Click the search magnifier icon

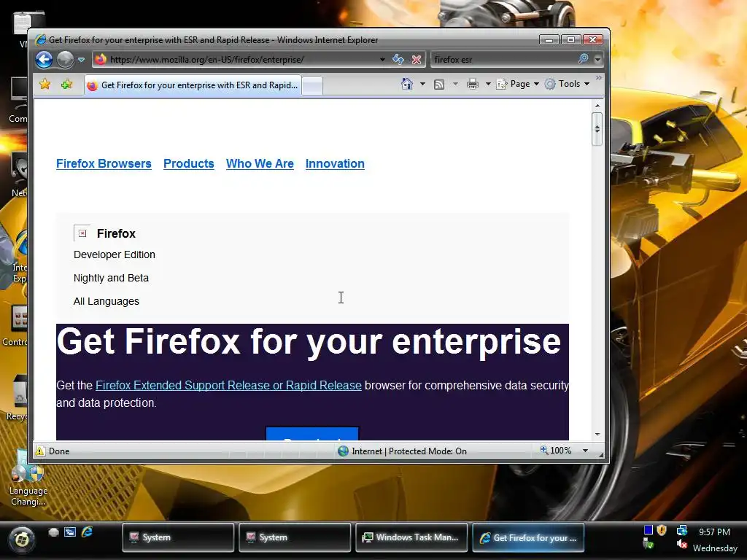pyautogui.click(x=583, y=59)
